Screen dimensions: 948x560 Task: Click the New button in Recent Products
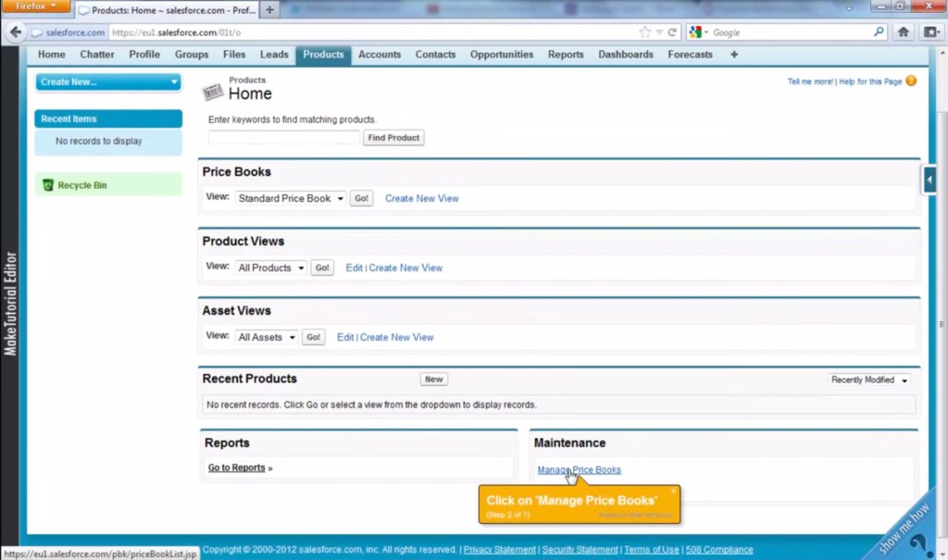click(x=433, y=380)
